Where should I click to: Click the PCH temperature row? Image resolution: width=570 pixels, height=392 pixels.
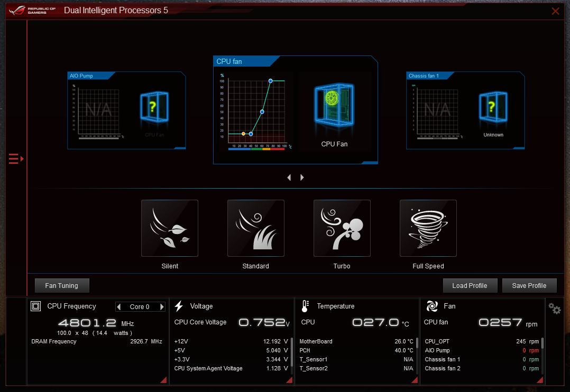pyautogui.click(x=356, y=351)
